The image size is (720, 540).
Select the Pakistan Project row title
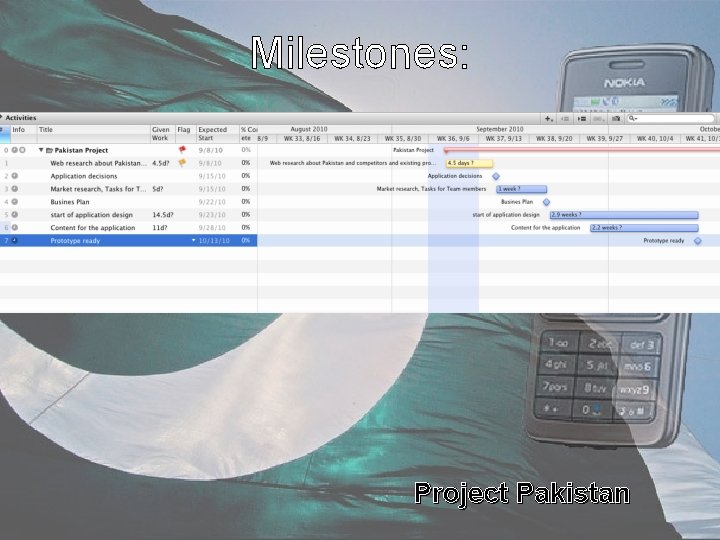pos(81,150)
